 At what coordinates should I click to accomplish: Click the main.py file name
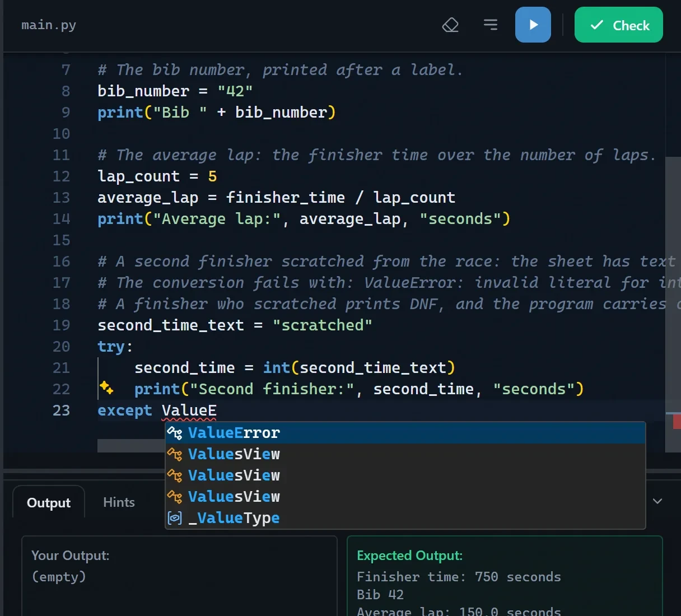(x=49, y=25)
